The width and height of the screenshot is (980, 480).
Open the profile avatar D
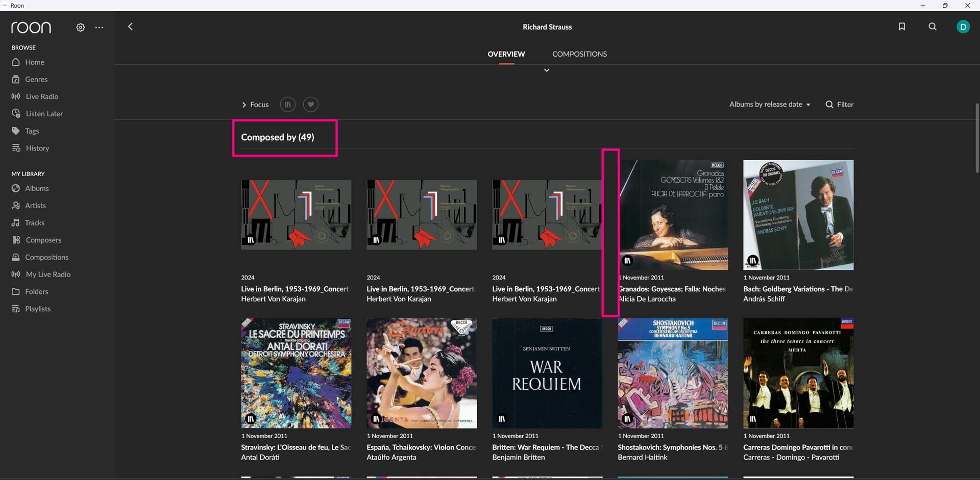click(x=963, y=27)
